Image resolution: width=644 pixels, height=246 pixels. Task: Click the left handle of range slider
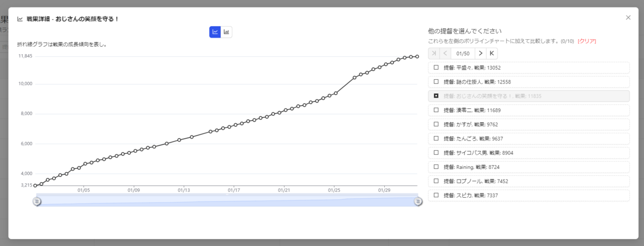(37, 201)
